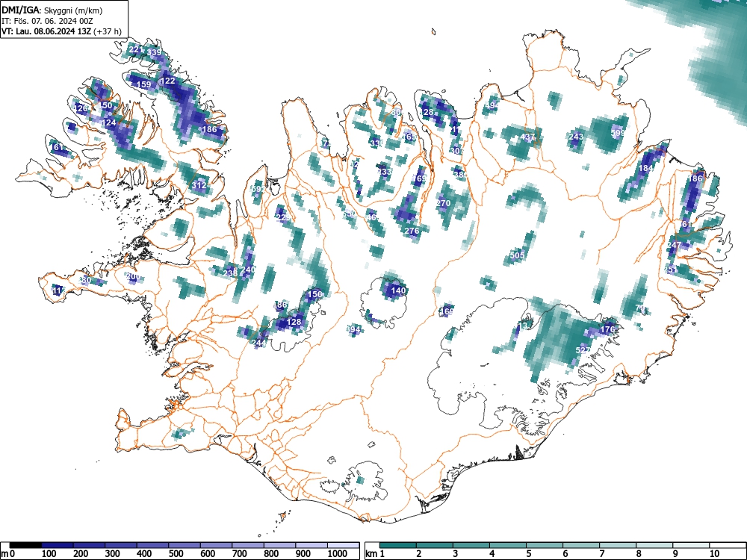Screen dimensions: 747x560
Task: Select the visibility label 276
Action: pos(412,231)
